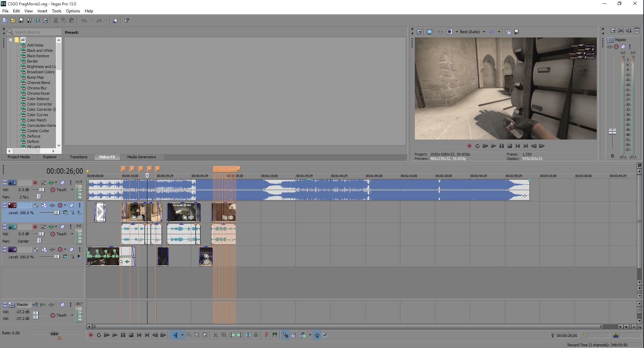The height and width of the screenshot is (348, 644).
Task: Open Mixer downmix output icon
Action: pyautogui.click(x=621, y=31)
